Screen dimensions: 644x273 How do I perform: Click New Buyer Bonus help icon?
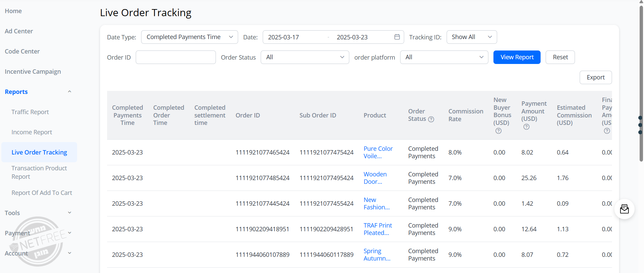pyautogui.click(x=498, y=131)
